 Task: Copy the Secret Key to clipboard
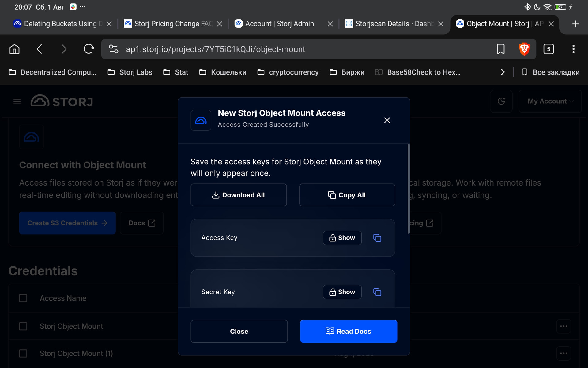[377, 292]
